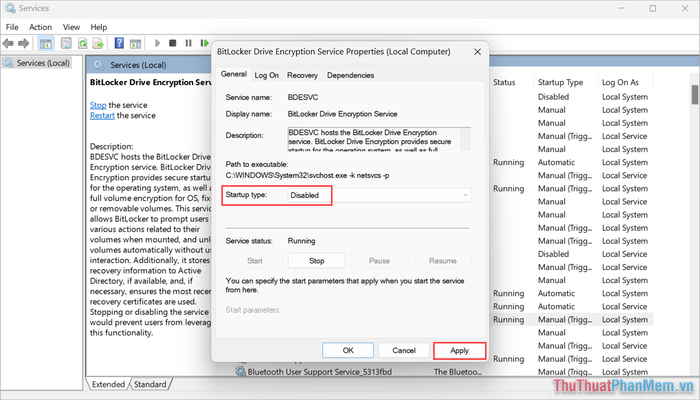
Task: Click the Cancel button
Action: [x=404, y=350]
